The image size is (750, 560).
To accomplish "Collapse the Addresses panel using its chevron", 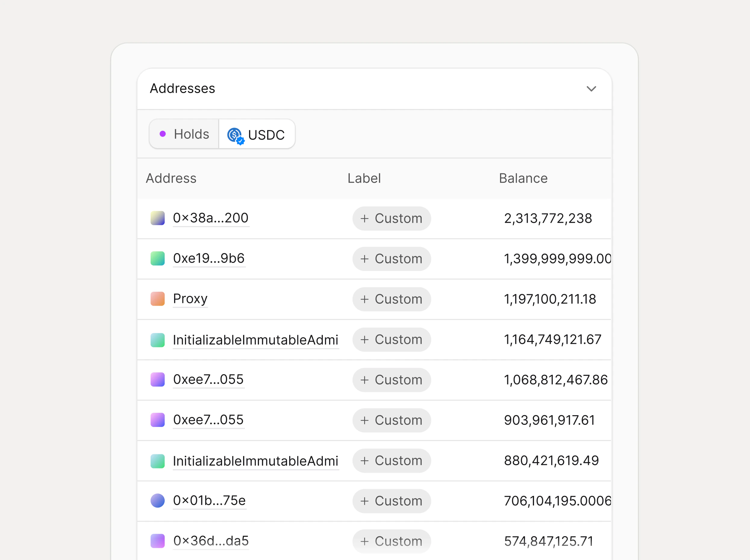I will point(591,89).
